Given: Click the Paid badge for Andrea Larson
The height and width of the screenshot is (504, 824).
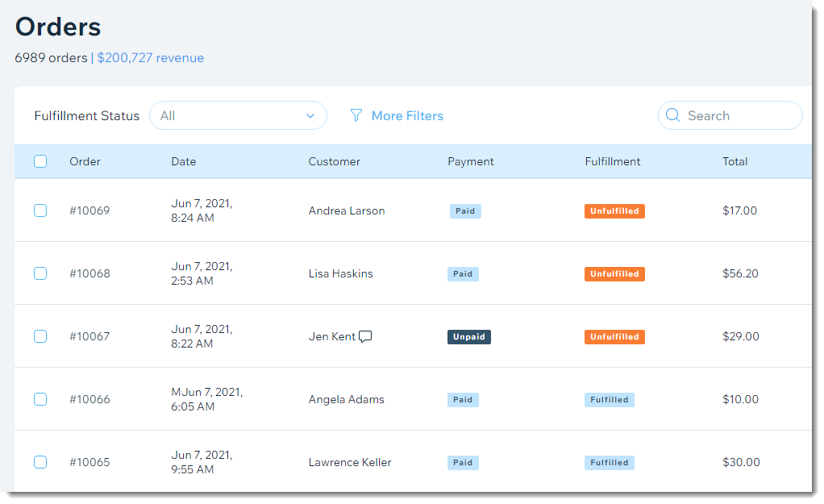Looking at the screenshot, I should 465,211.
